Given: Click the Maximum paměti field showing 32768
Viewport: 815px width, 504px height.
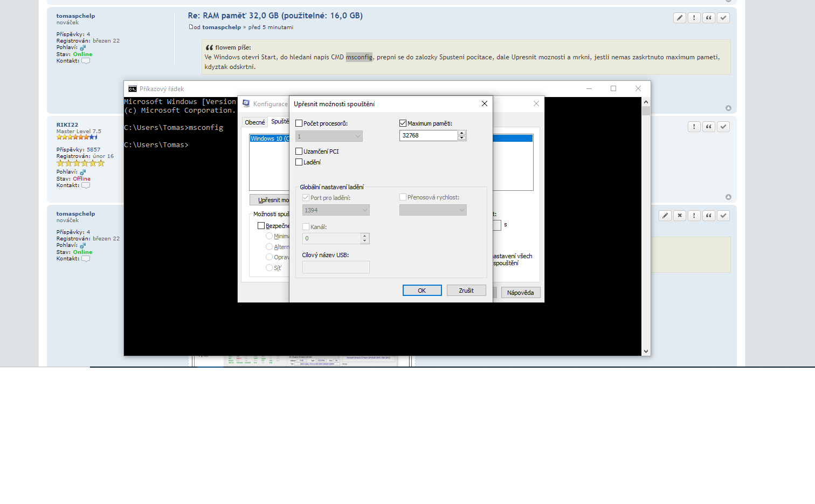Looking at the screenshot, I should [x=429, y=136].
